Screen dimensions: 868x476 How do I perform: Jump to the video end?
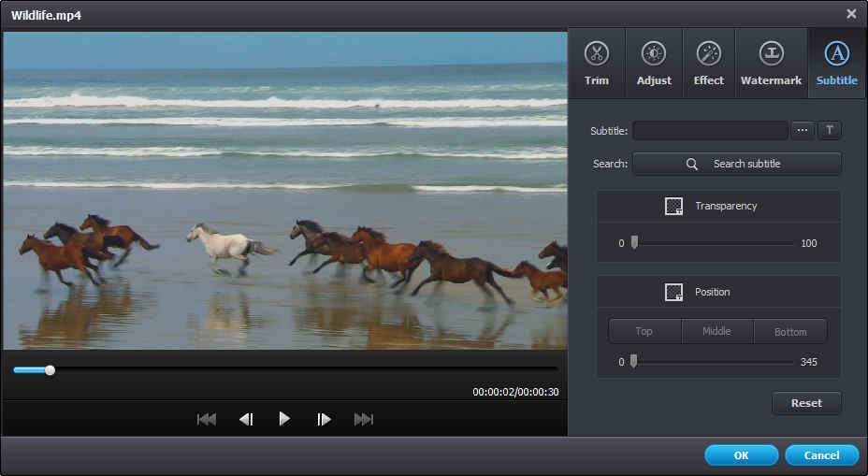point(364,420)
